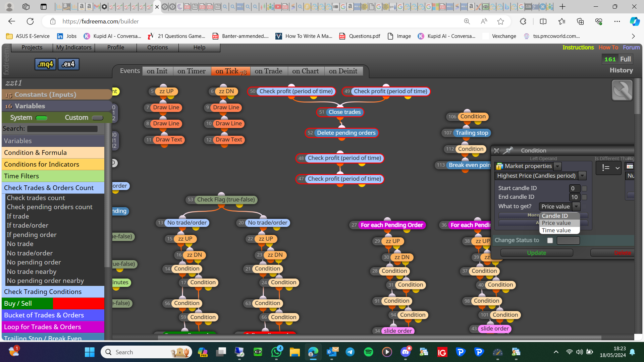Open browser Collections
Viewport: 644px width, 362px height.
pyautogui.click(x=580, y=21)
